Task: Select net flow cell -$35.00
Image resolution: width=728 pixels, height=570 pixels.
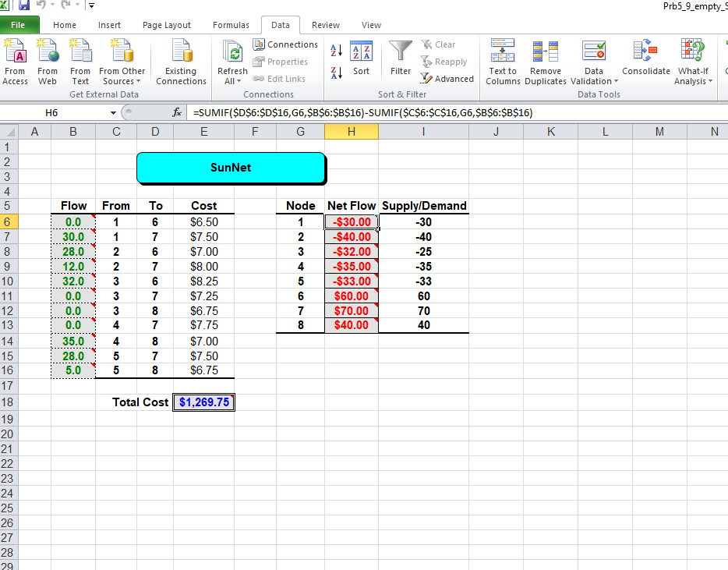Action: click(x=352, y=267)
